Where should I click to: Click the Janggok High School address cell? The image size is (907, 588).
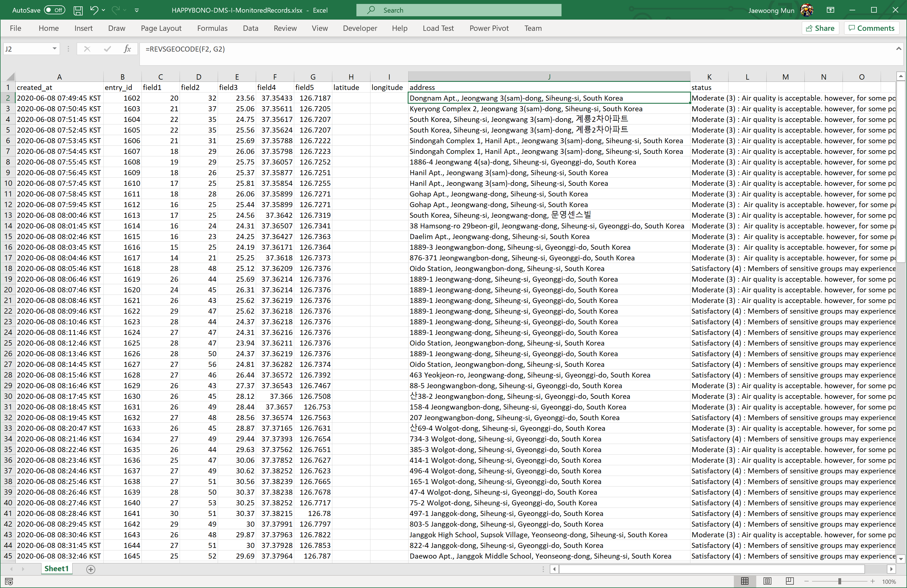pos(549,535)
